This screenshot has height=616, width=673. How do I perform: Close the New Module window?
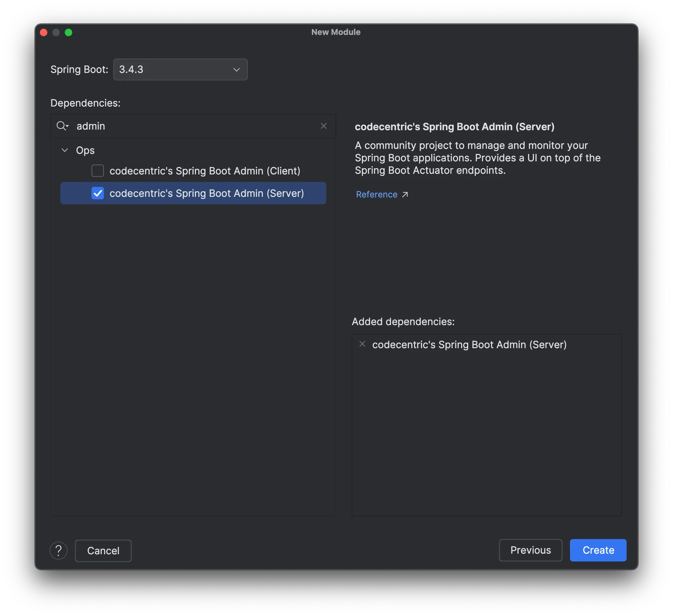coord(44,33)
